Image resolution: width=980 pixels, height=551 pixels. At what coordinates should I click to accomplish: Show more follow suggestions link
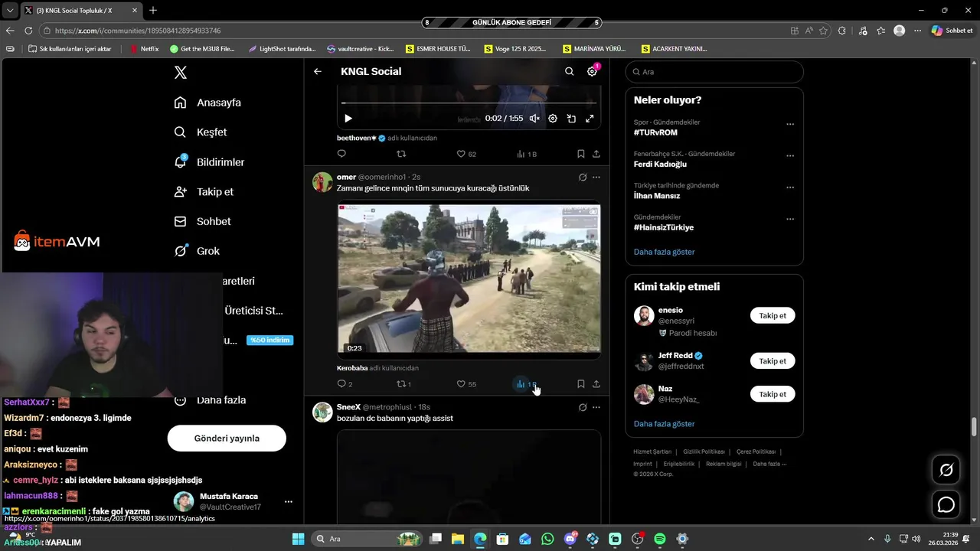click(664, 424)
